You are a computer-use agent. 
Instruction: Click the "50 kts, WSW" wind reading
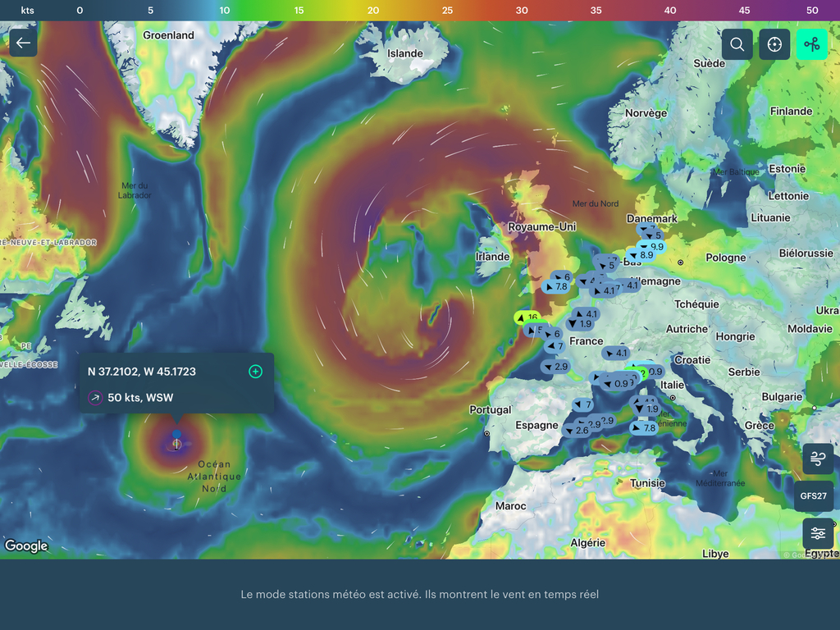point(140,398)
